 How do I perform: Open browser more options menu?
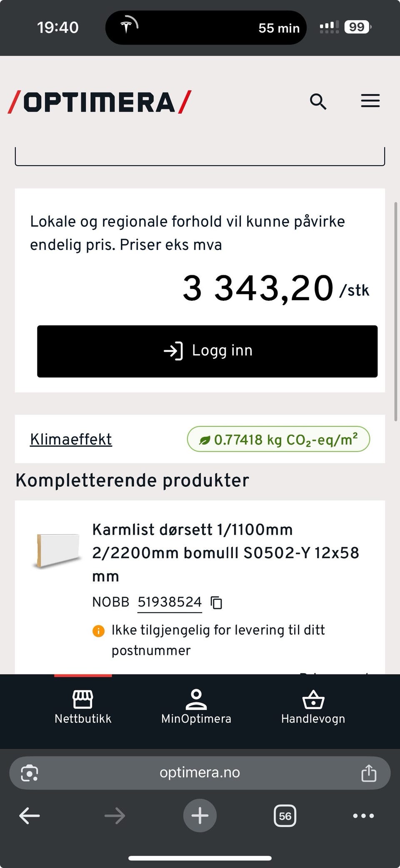(x=363, y=816)
